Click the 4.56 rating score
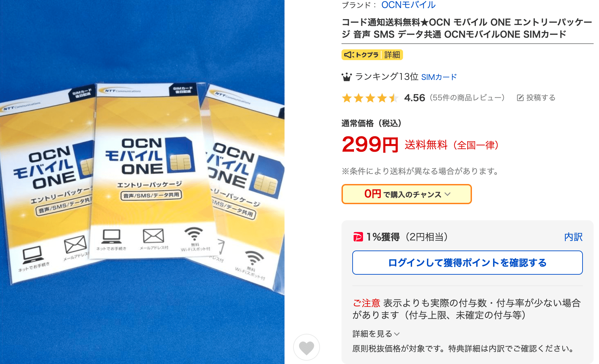Screen dimensions: 599x364 [x=414, y=98]
